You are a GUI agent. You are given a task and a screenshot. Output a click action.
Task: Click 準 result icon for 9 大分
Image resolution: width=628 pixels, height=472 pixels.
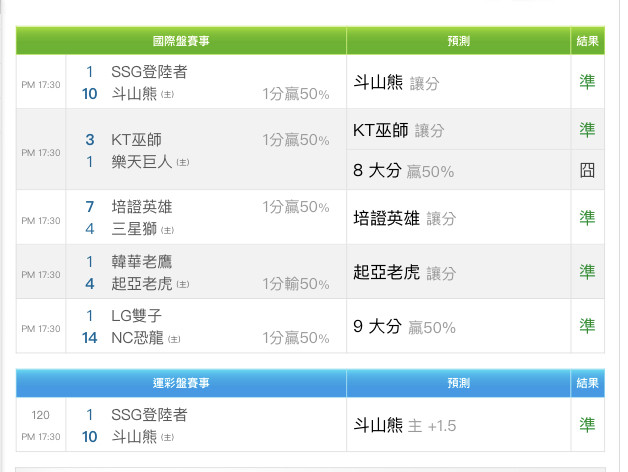(x=587, y=326)
